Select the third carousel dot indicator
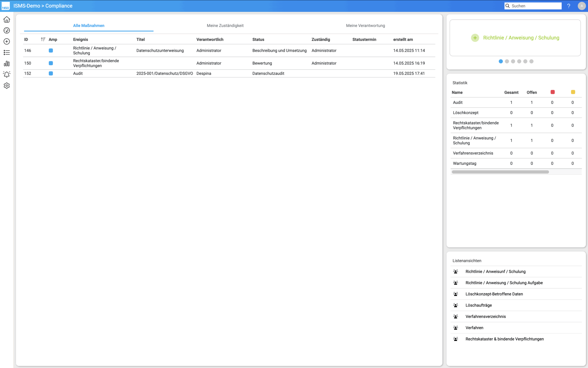Viewport: 588px width, 368px height. pyautogui.click(x=513, y=61)
